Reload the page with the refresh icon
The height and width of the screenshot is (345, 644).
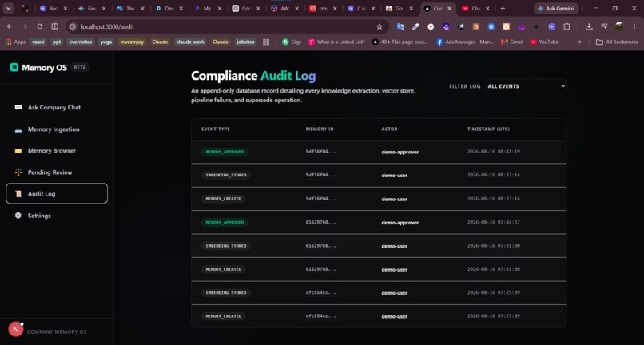click(x=39, y=26)
